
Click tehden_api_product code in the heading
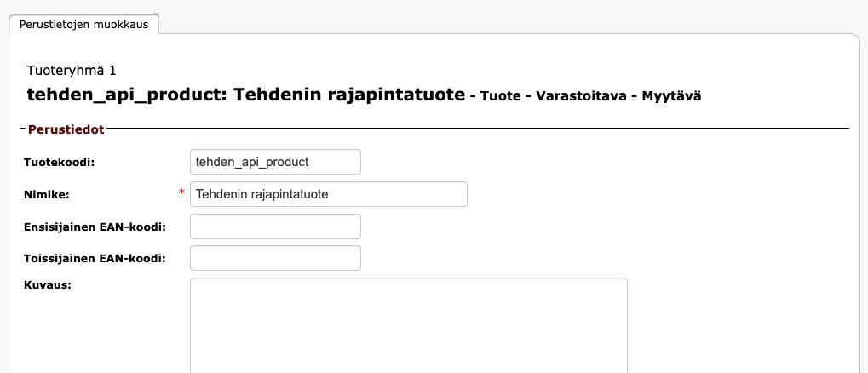[x=123, y=95]
